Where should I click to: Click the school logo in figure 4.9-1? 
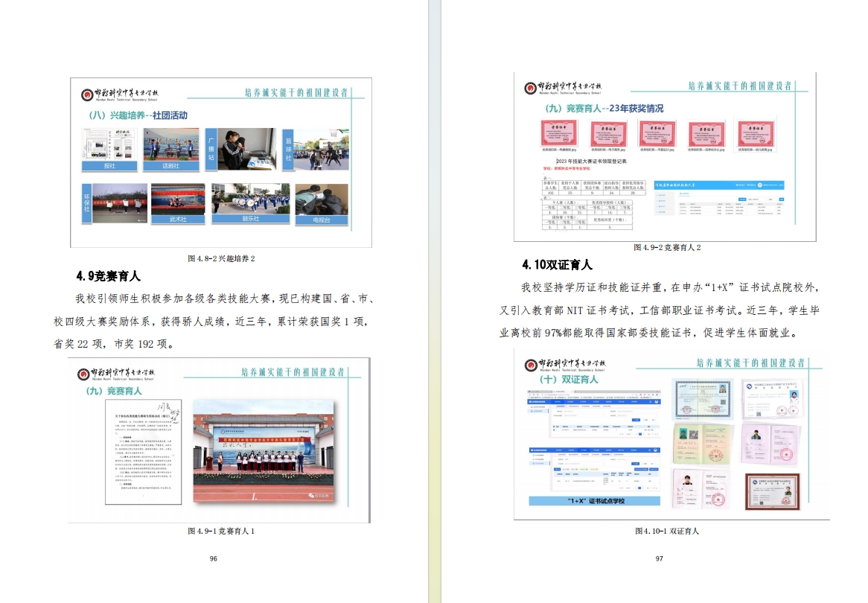tap(116, 374)
